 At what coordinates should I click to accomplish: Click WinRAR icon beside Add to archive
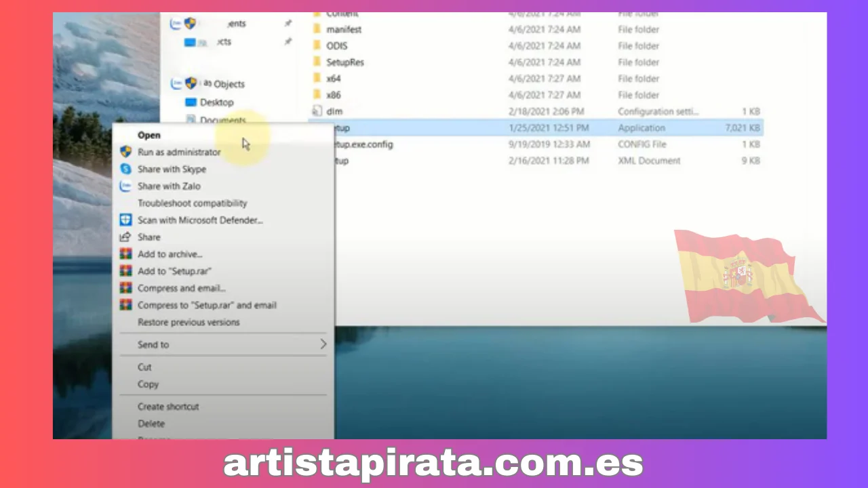[125, 254]
